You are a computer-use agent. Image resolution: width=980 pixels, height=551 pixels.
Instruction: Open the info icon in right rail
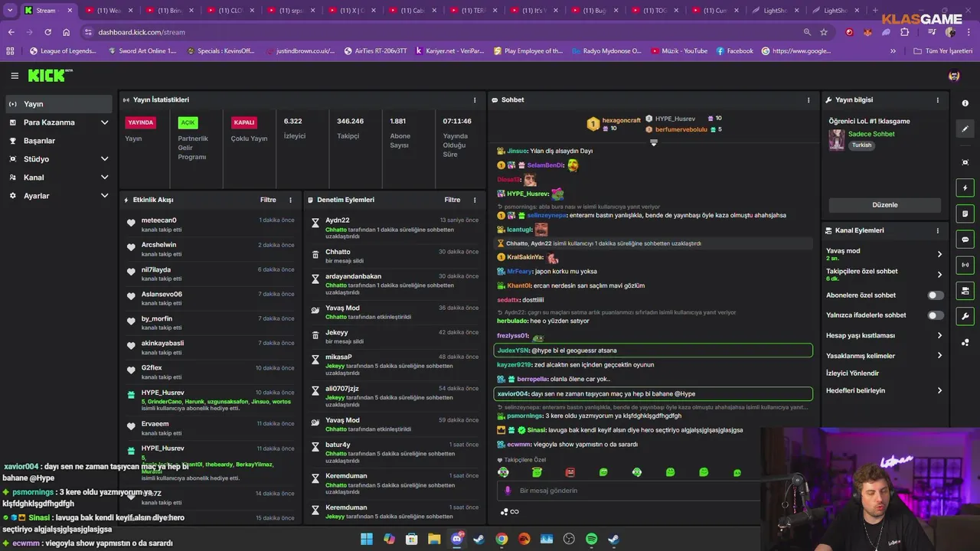pos(965,103)
